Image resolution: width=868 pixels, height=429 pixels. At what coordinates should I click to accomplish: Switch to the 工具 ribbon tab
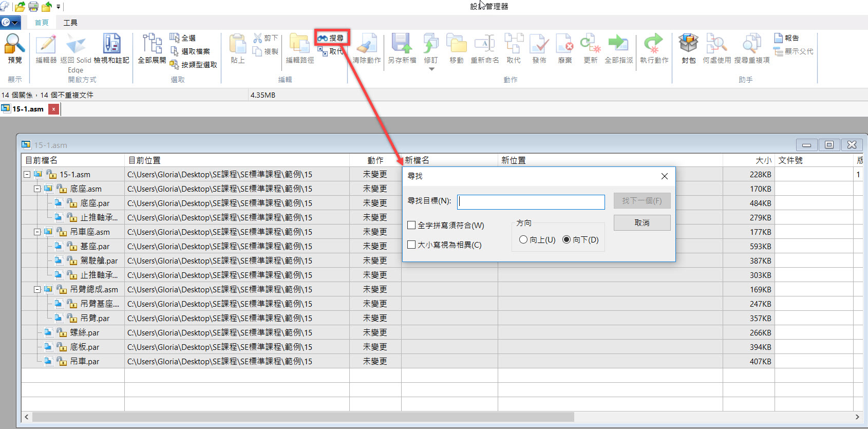point(70,23)
